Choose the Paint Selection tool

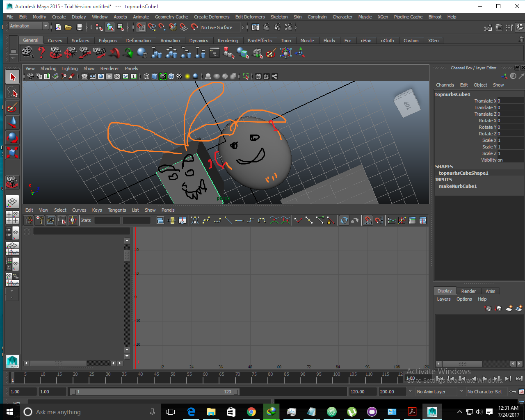13,107
